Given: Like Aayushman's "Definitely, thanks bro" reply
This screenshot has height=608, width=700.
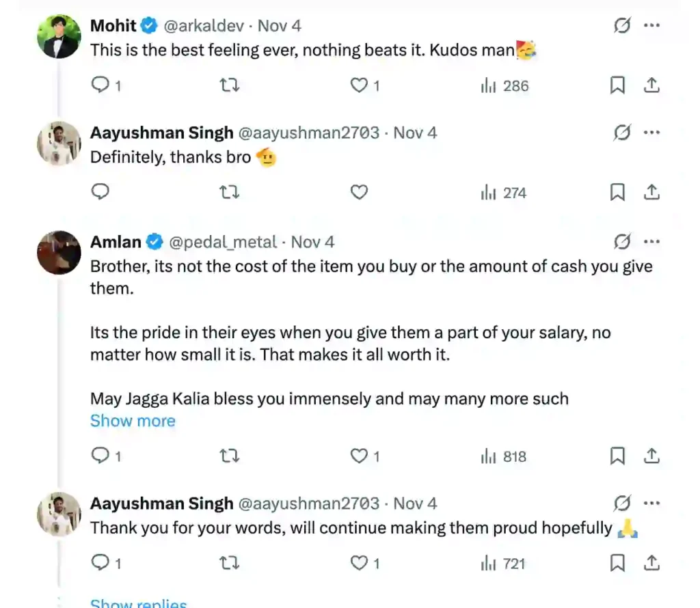Looking at the screenshot, I should pos(359,193).
